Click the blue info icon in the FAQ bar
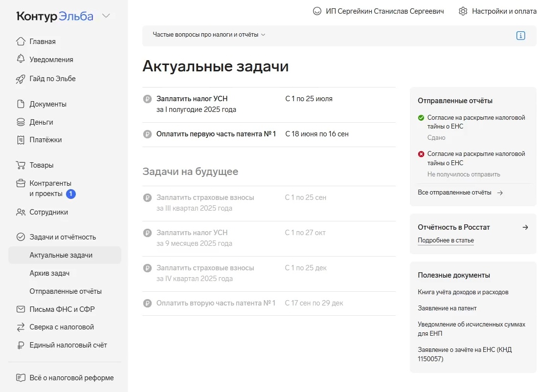Image resolution: width=538 pixels, height=392 pixels. tap(520, 35)
